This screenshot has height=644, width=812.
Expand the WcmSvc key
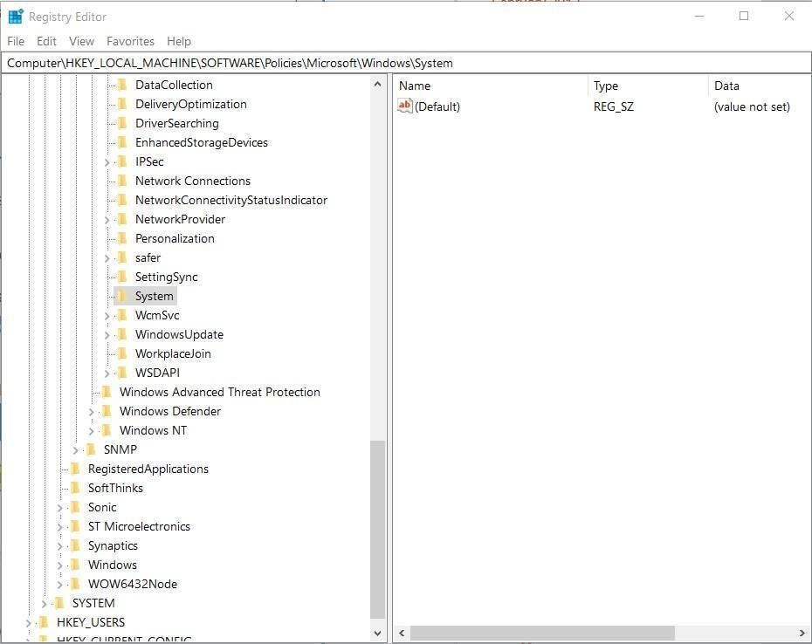[107, 316]
